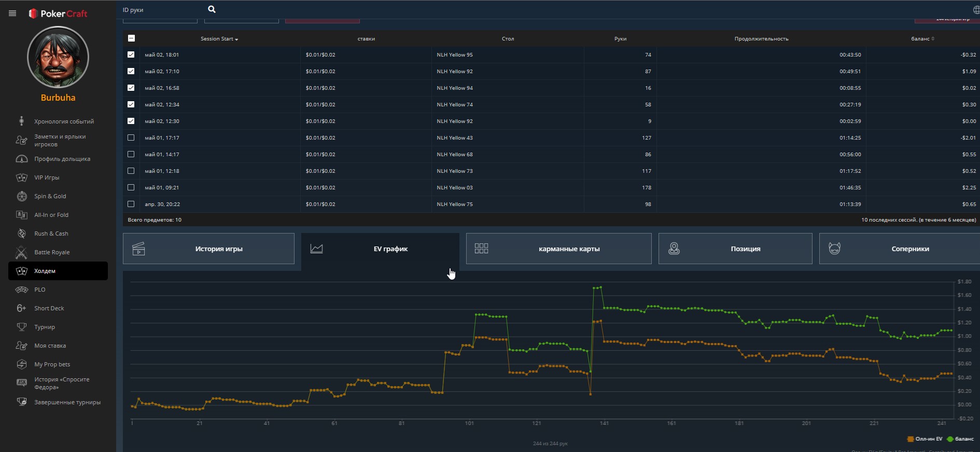Screen dimensions: 980x452
Task: Switch to Соперники tab
Action: click(899, 249)
